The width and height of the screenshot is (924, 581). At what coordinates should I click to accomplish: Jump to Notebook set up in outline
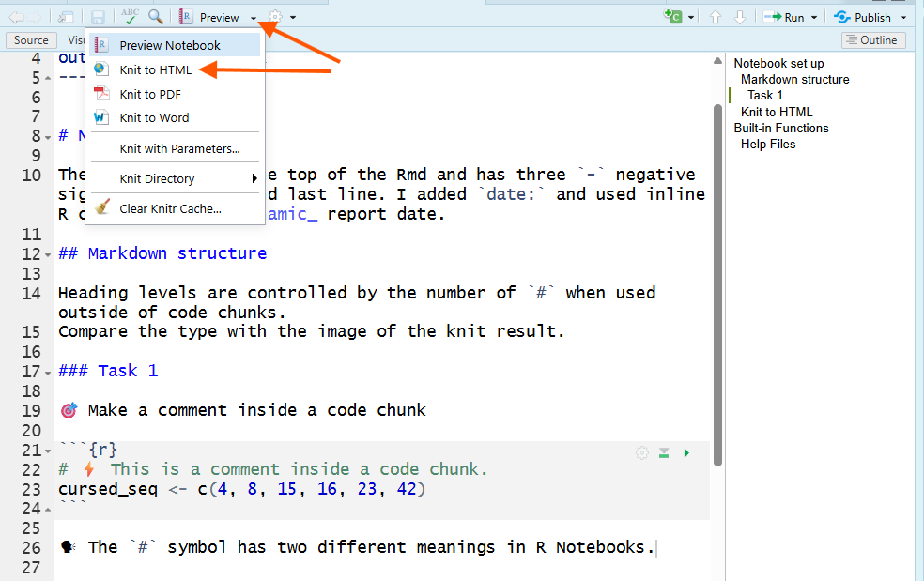(x=778, y=63)
